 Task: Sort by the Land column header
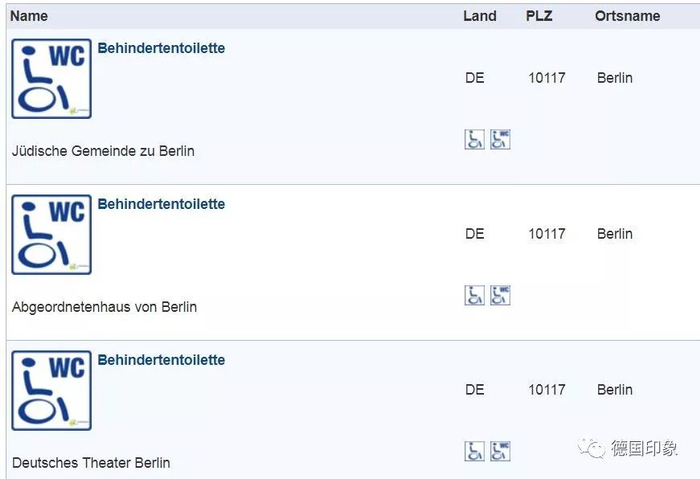(480, 16)
